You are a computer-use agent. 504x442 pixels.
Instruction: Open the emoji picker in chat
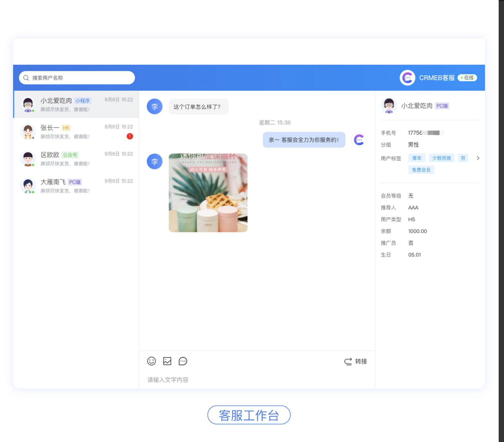[151, 361]
